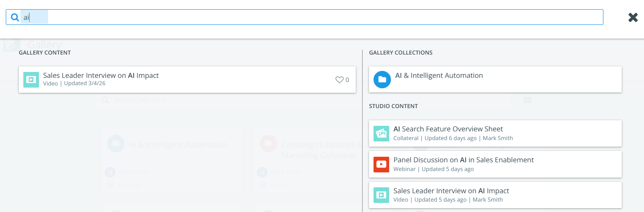644x212 pixels.
Task: Open the Studio Content "Sales Leader Interview on AI Impact" title
Action: pyautogui.click(x=451, y=191)
